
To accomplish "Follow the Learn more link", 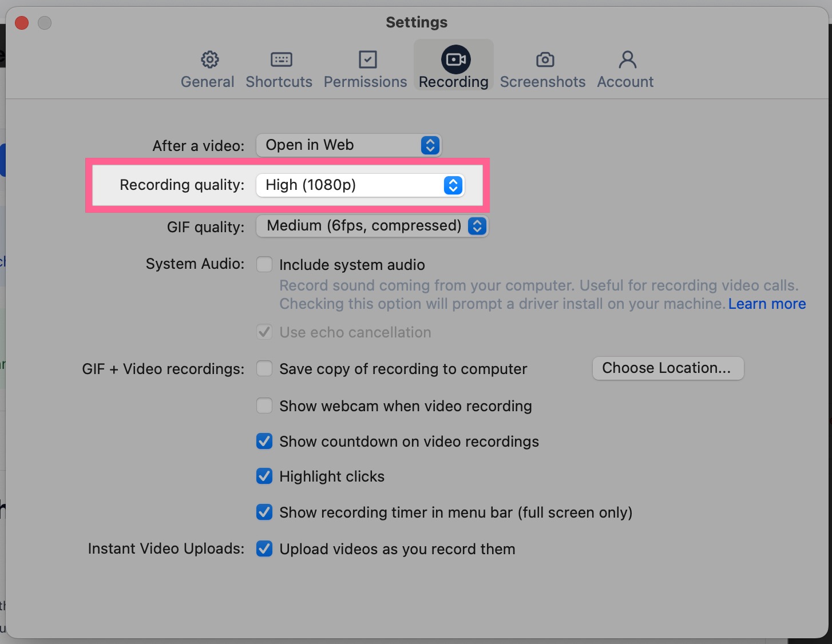I will point(767,304).
